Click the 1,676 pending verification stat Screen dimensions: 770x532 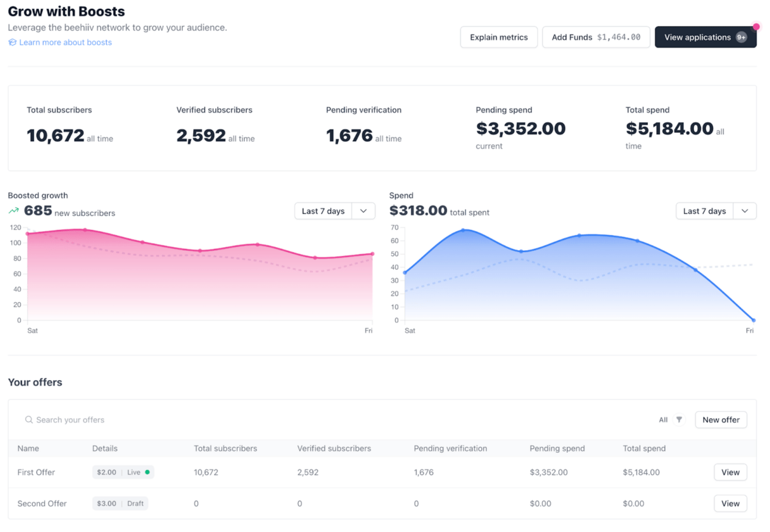(349, 136)
